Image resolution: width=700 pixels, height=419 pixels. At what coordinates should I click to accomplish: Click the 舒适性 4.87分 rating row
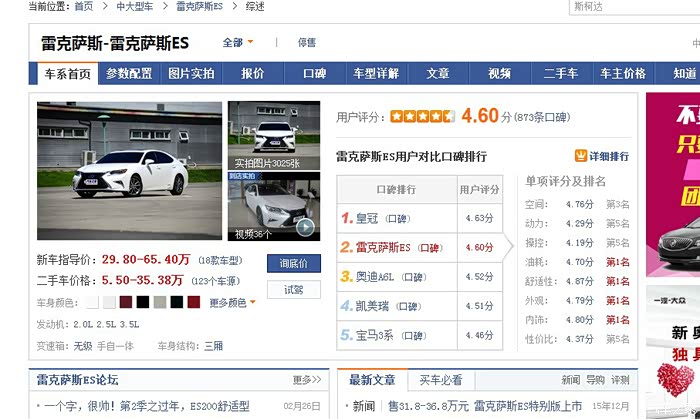577,281
